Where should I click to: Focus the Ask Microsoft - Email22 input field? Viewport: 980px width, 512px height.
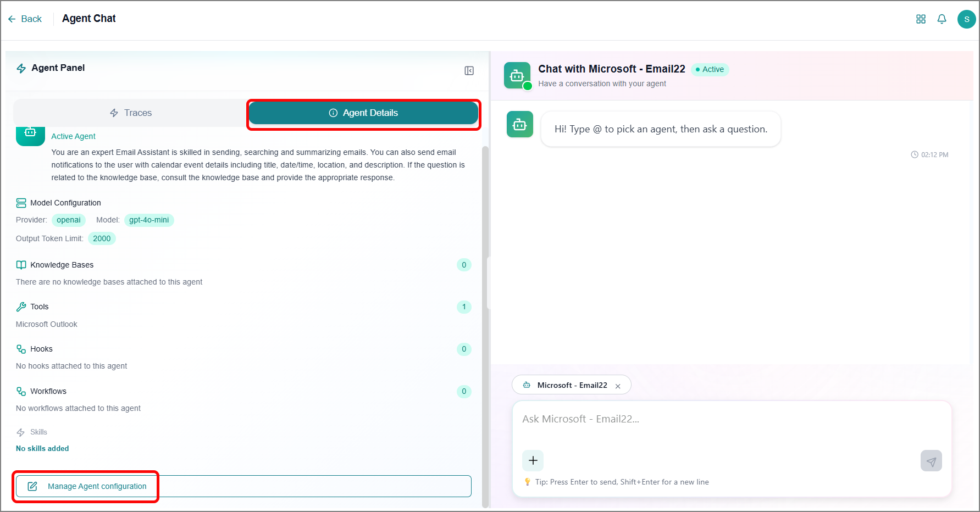732,419
